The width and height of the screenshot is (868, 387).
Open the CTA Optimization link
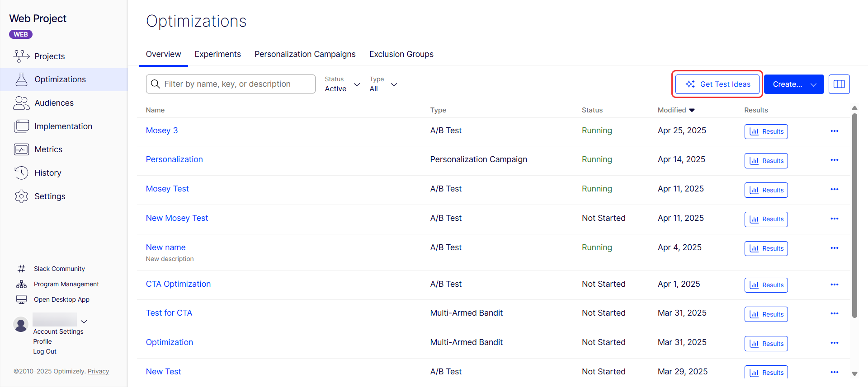[178, 284]
